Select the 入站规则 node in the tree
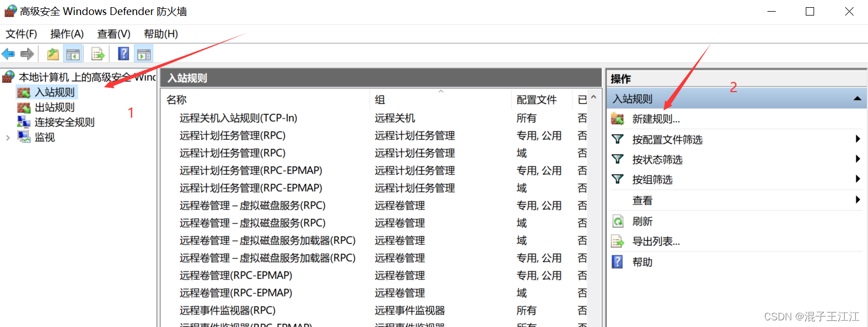Image resolution: width=868 pixels, height=327 pixels. point(54,92)
